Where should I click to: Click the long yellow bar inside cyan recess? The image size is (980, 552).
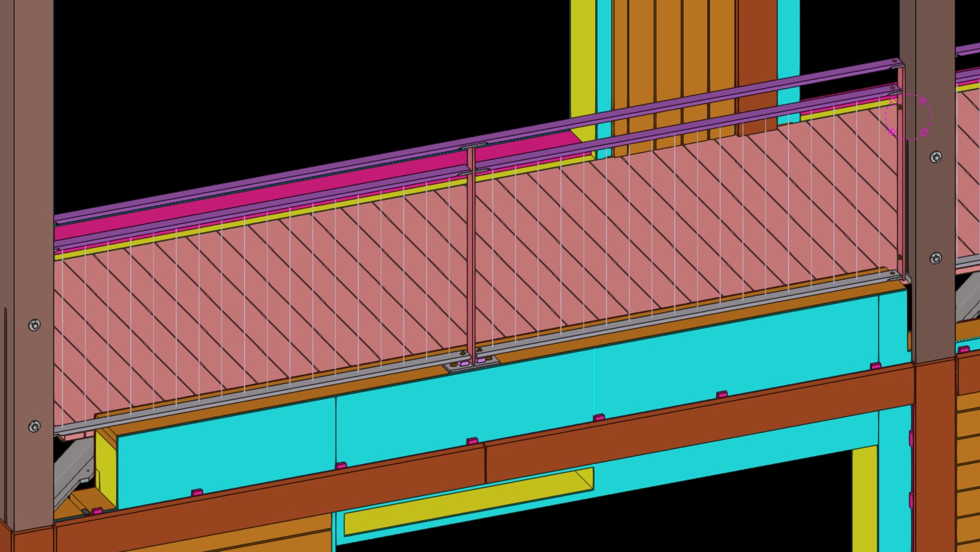[x=468, y=501]
